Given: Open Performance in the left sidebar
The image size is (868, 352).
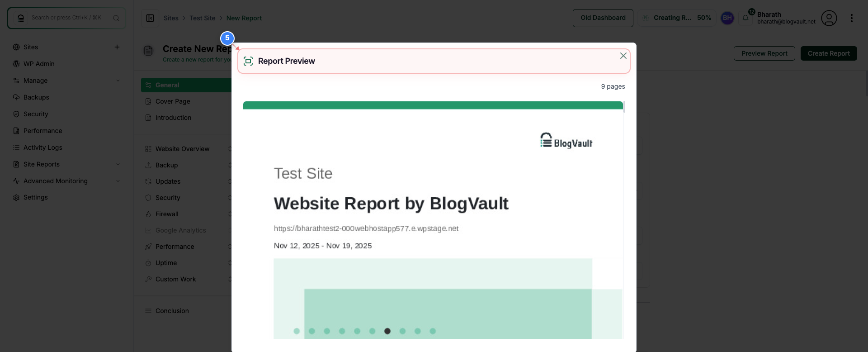Looking at the screenshot, I should pos(43,131).
